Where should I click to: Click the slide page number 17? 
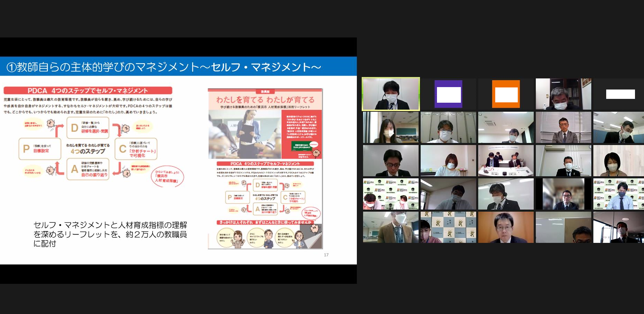(x=326, y=255)
